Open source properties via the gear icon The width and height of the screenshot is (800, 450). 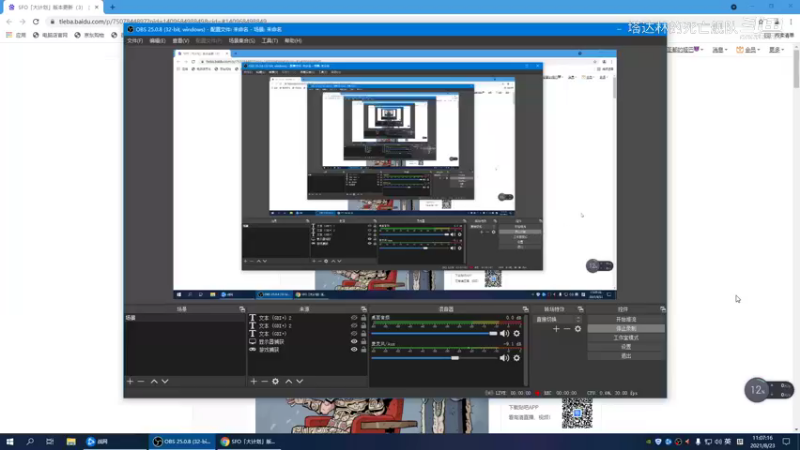pyautogui.click(x=276, y=381)
